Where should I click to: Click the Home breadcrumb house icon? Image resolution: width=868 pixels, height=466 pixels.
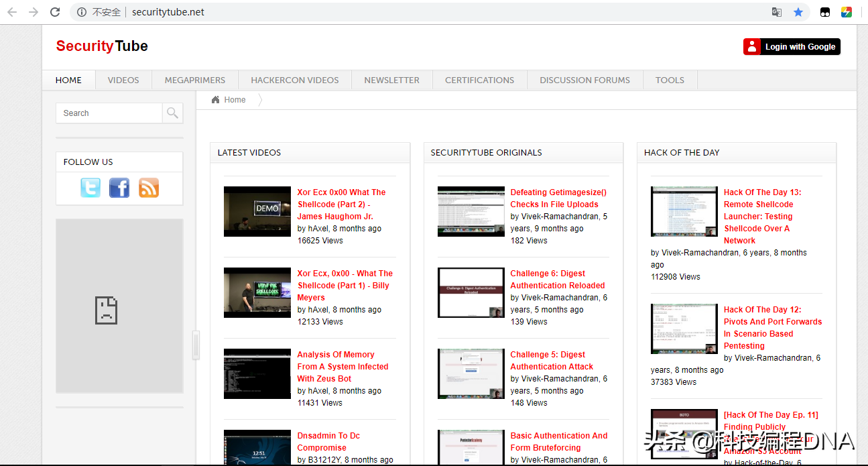(215, 100)
